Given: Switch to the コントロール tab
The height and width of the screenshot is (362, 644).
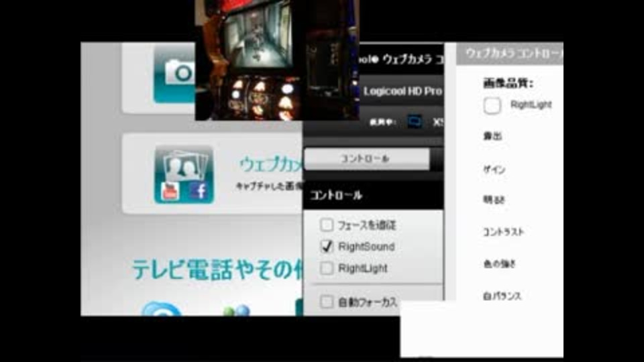Looking at the screenshot, I should 366,158.
